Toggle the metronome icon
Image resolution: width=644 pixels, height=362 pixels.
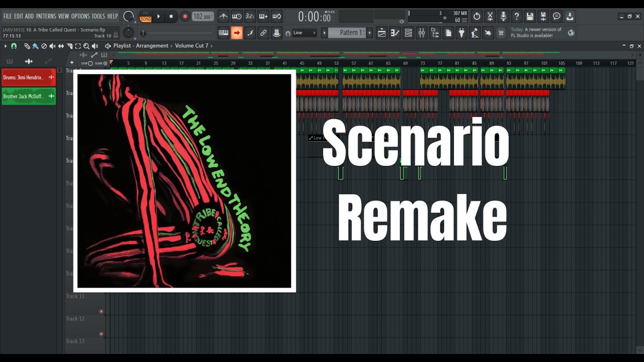pos(223,16)
